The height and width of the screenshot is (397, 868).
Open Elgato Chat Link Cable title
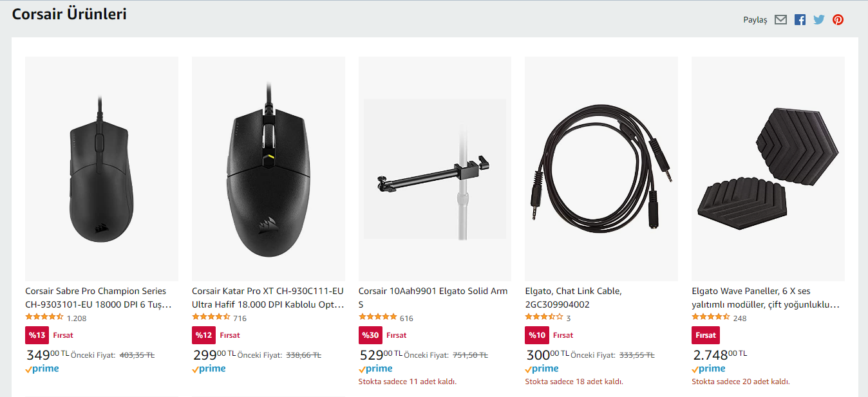pyautogui.click(x=573, y=297)
